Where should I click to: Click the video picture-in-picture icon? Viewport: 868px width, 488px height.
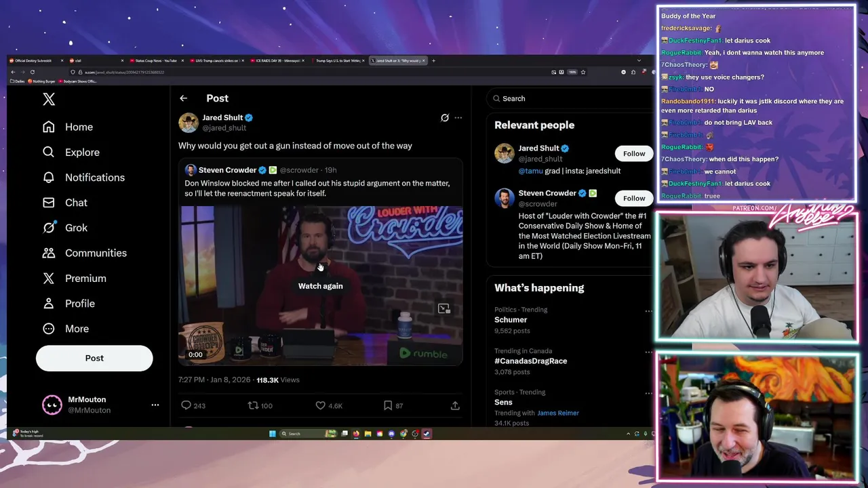[x=443, y=308]
